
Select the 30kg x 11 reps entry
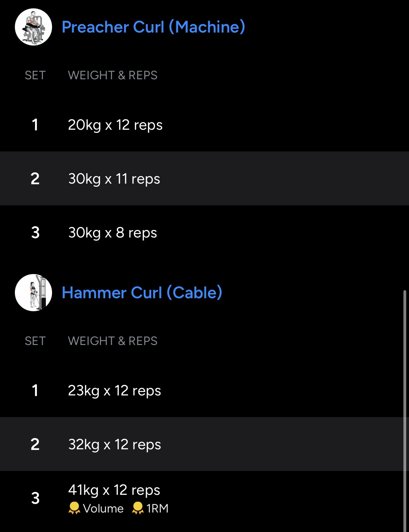[x=114, y=179]
